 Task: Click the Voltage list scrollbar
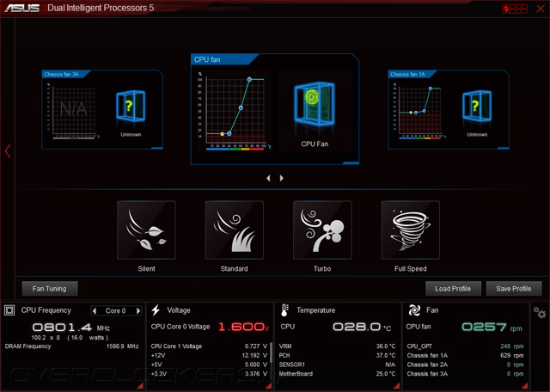(x=271, y=352)
